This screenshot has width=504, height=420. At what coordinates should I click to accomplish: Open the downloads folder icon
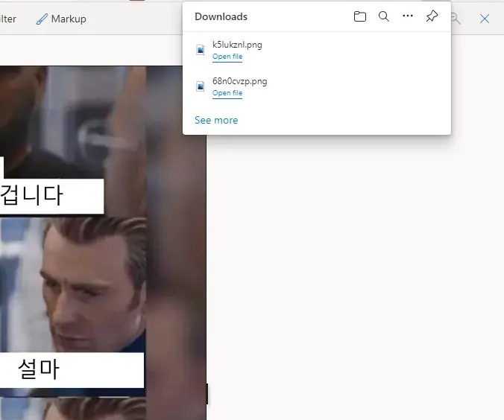[x=359, y=16]
